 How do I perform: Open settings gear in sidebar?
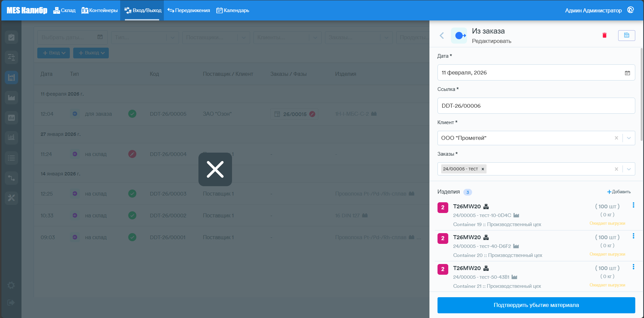[x=11, y=285]
